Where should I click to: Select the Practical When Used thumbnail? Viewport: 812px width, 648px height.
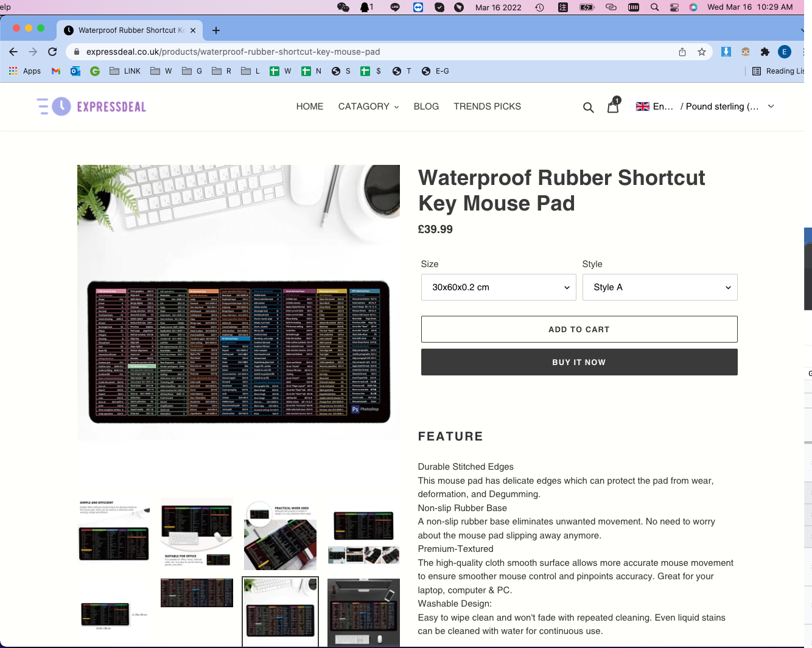pyautogui.click(x=280, y=534)
